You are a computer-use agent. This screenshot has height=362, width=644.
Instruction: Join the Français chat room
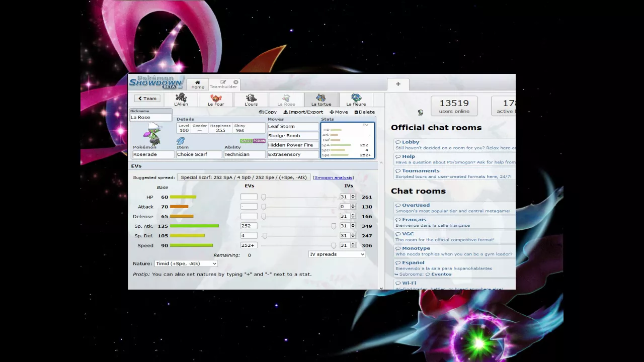click(x=455, y=222)
